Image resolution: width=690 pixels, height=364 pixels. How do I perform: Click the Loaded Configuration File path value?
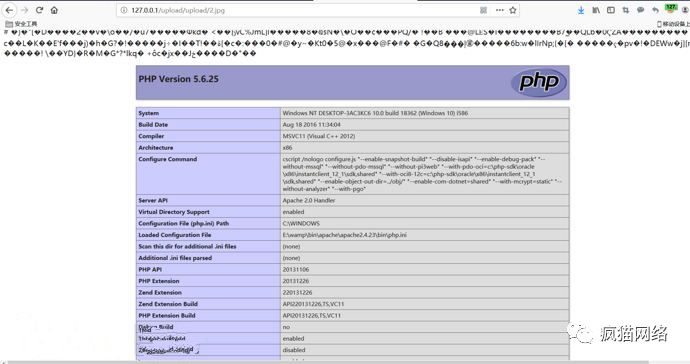pyautogui.click(x=345, y=235)
